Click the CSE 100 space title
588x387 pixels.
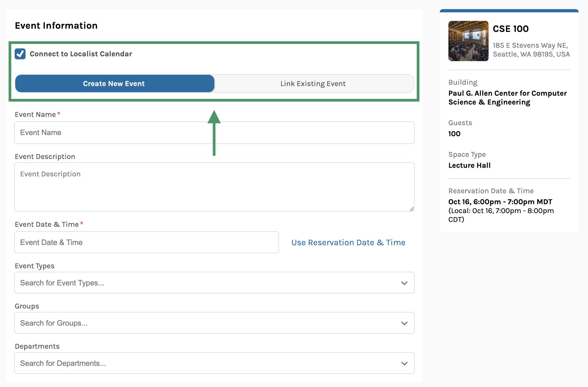click(x=511, y=29)
